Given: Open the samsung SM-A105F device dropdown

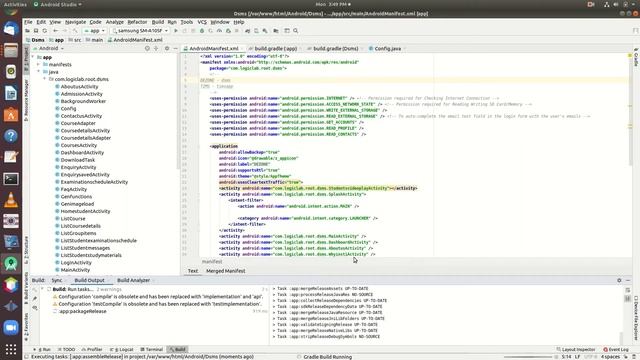Looking at the screenshot, I should tap(140, 31).
